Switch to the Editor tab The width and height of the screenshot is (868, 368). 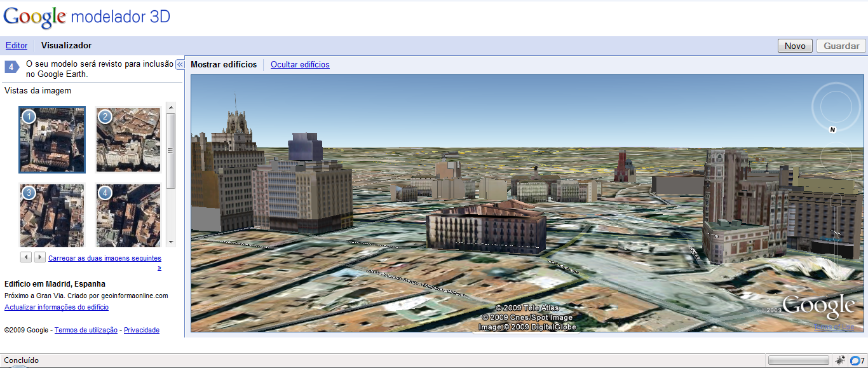pyautogui.click(x=17, y=46)
